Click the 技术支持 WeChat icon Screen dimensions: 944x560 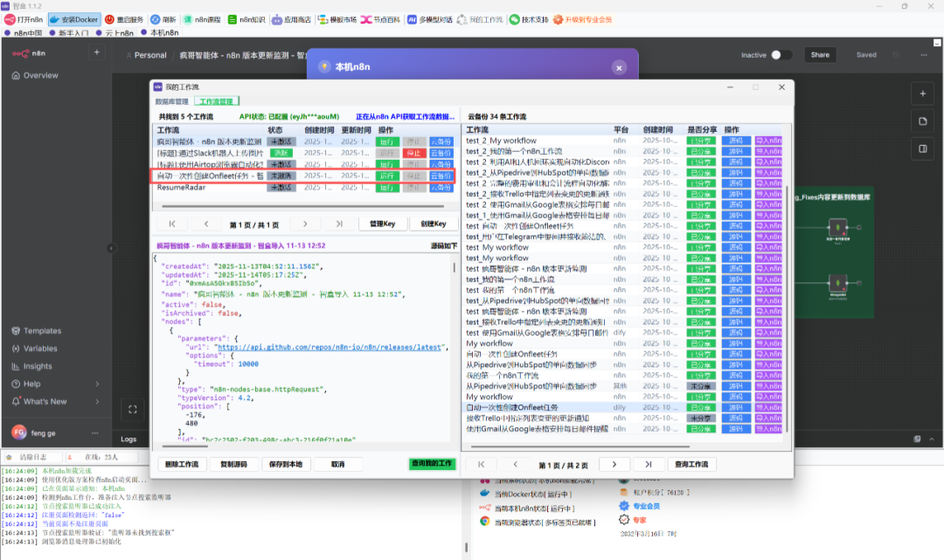(514, 18)
